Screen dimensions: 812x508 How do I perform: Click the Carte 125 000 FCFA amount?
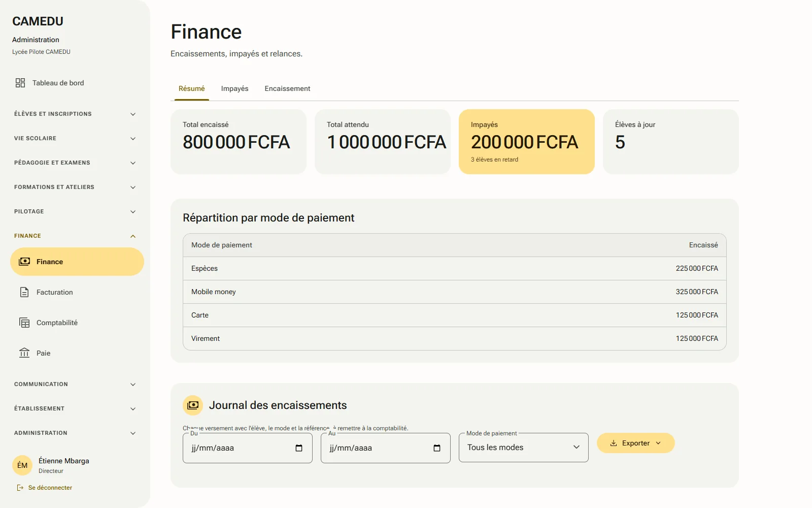click(697, 315)
